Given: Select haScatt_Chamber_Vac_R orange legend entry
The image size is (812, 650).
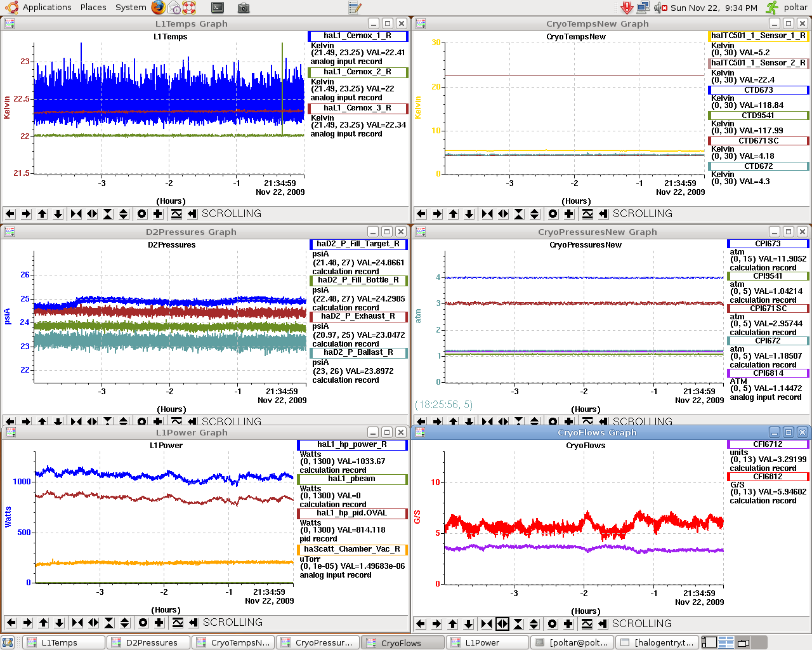Looking at the screenshot, I should point(352,550).
